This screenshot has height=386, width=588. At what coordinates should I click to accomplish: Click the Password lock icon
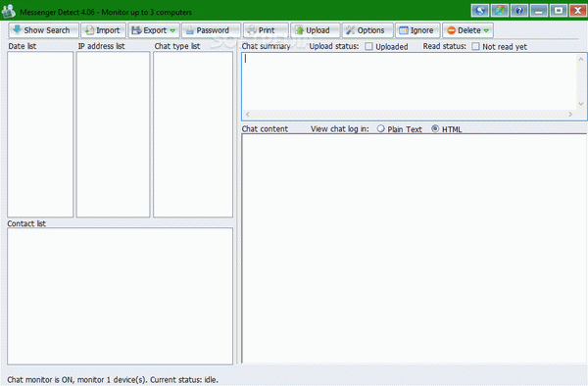(x=190, y=30)
